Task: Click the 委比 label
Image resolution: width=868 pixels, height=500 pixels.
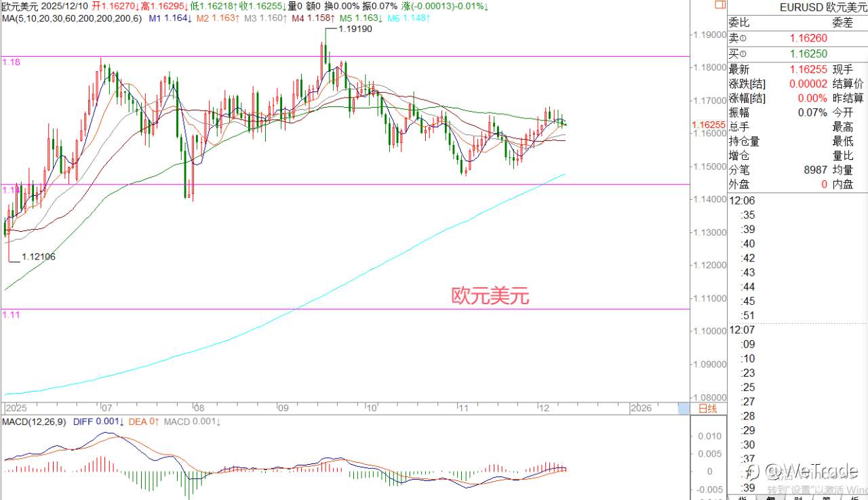Action: 740,22
